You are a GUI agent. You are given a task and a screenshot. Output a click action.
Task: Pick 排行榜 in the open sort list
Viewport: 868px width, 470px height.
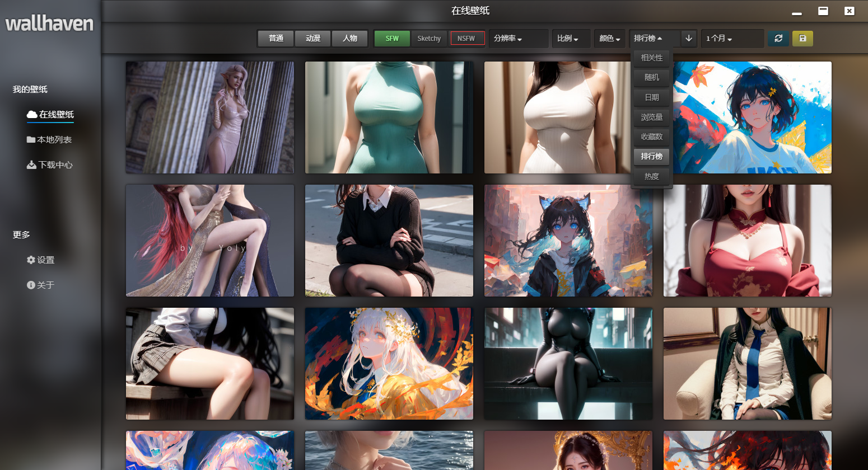click(x=652, y=156)
